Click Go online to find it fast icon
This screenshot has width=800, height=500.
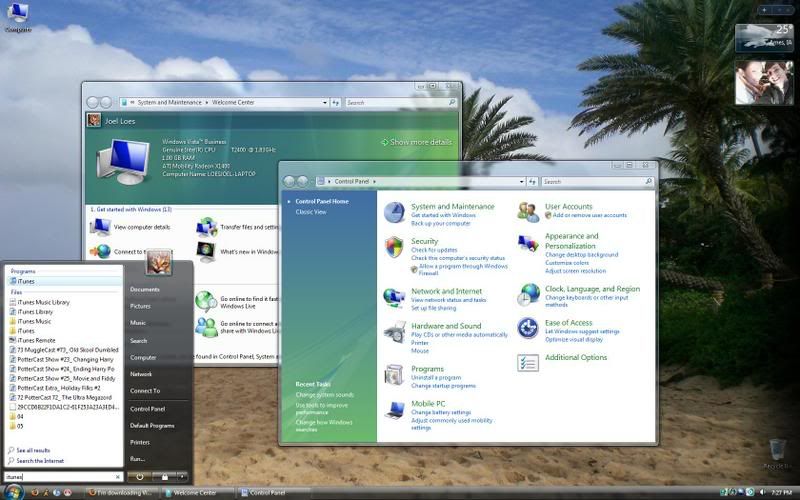click(206, 302)
